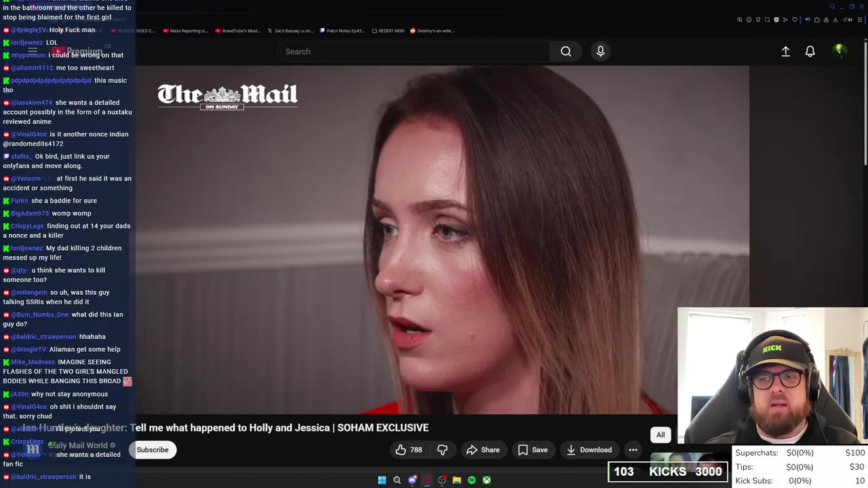Share the Soham Exclusive video

point(483,449)
